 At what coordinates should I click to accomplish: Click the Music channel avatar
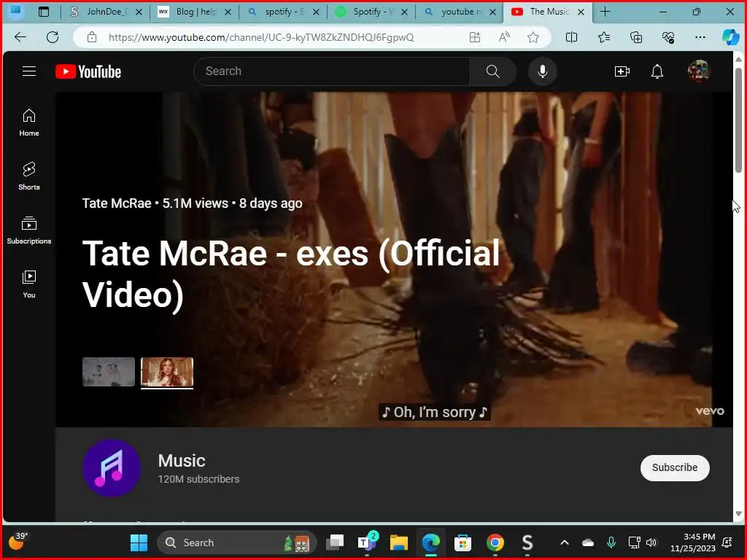pyautogui.click(x=112, y=467)
